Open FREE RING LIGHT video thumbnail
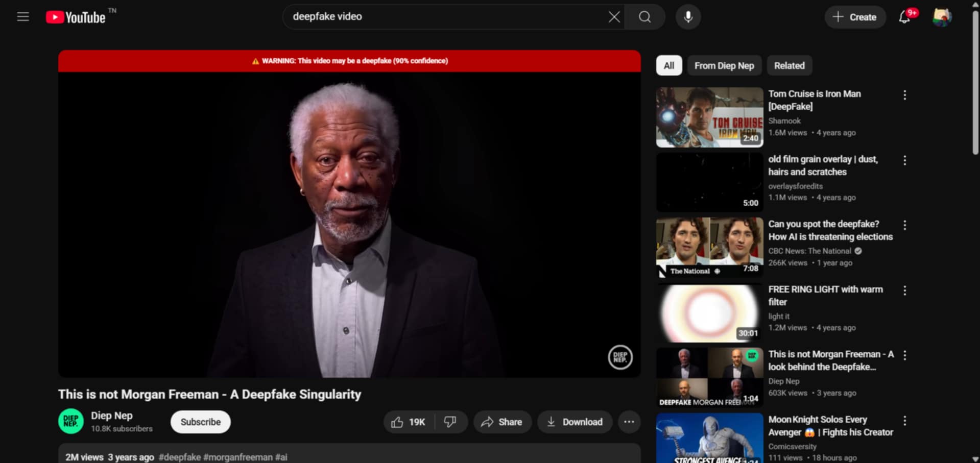 (x=710, y=312)
